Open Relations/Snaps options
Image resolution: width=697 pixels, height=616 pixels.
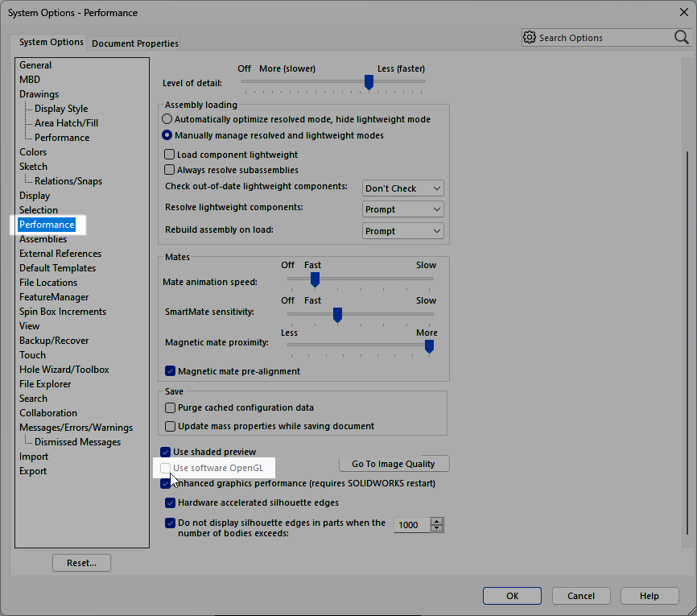[x=68, y=181]
